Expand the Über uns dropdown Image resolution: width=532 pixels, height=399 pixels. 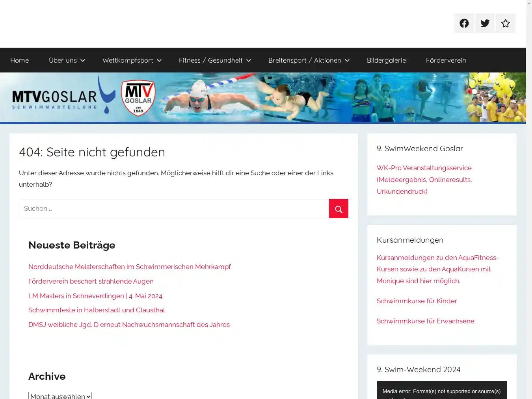(66, 60)
